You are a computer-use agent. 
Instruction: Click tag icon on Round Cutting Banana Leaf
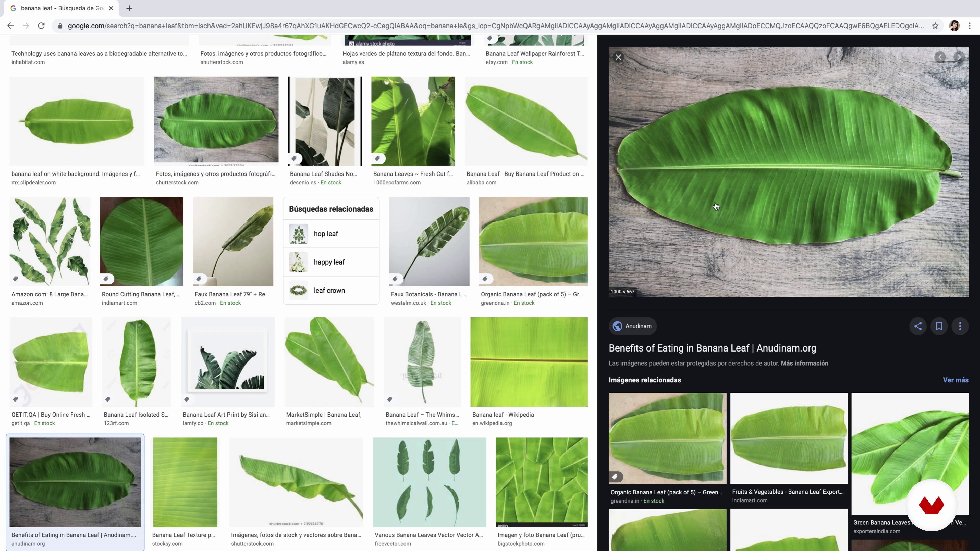coord(106,279)
